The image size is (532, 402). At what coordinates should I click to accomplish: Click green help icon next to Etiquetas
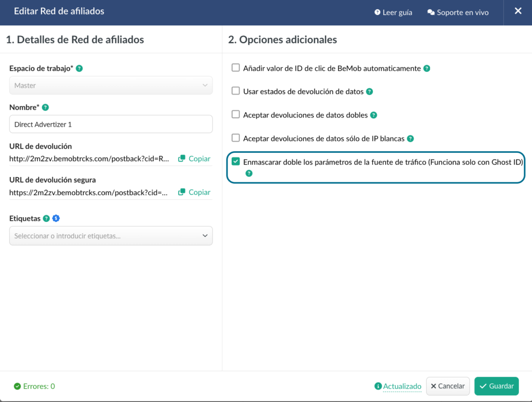click(x=46, y=219)
